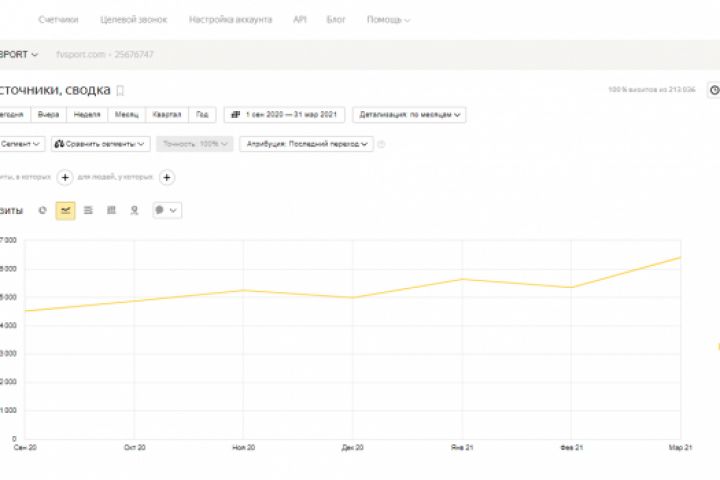720x480 pixels.
Task: Select the Месяц period
Action: [x=127, y=115]
